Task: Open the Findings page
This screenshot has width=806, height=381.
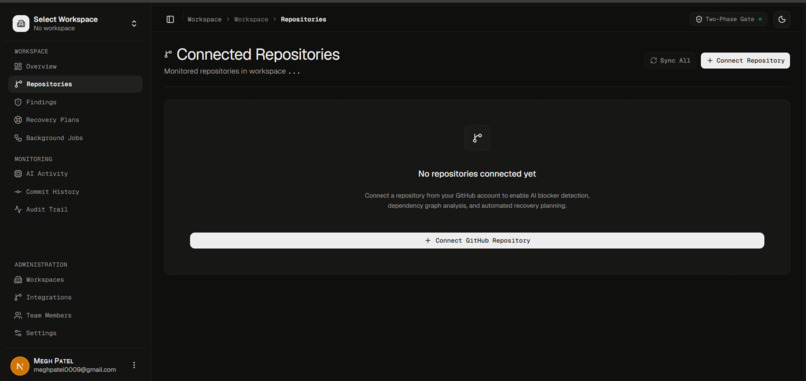Action: tap(76, 102)
